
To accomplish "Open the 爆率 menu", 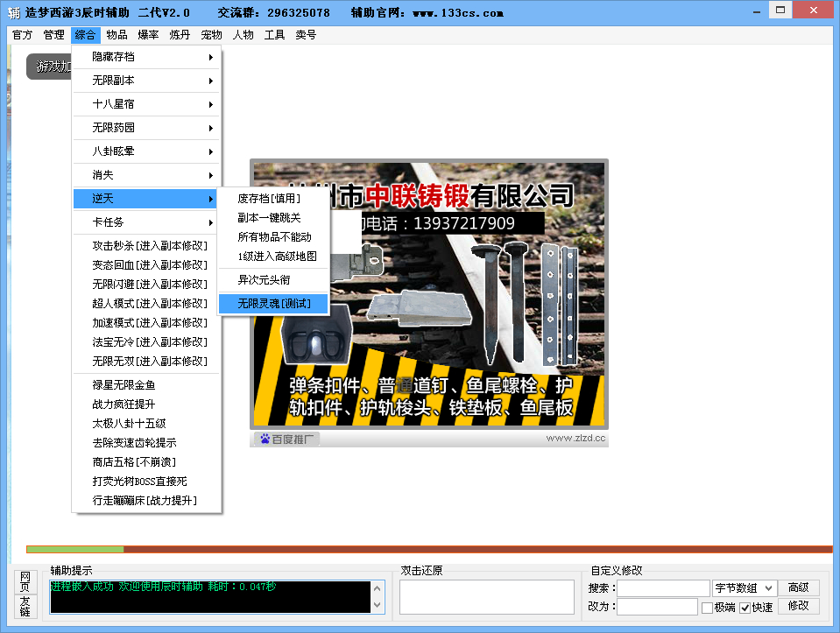I will pyautogui.click(x=148, y=35).
